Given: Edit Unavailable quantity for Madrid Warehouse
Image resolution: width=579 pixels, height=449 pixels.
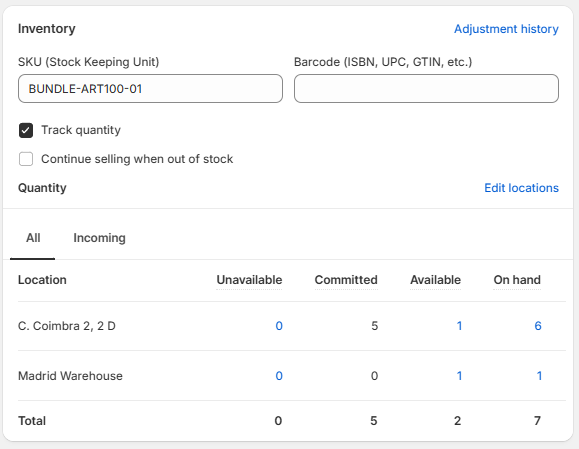Looking at the screenshot, I should coord(279,376).
